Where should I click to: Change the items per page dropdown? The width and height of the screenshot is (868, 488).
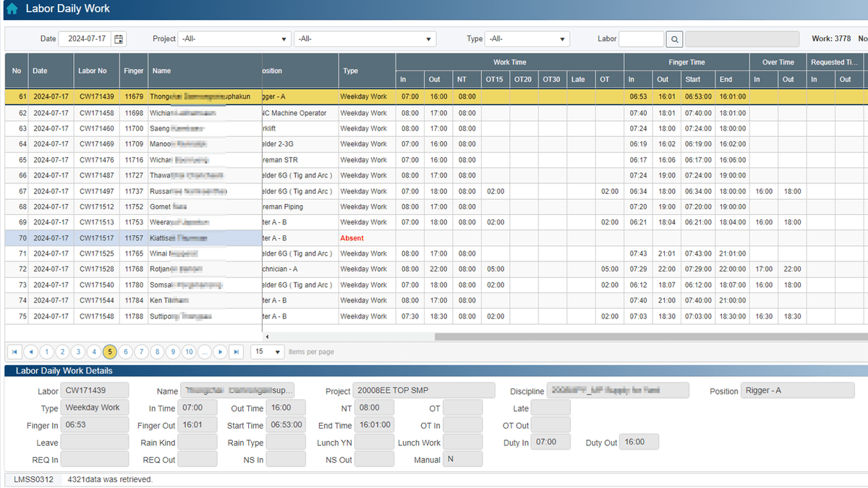coord(268,352)
